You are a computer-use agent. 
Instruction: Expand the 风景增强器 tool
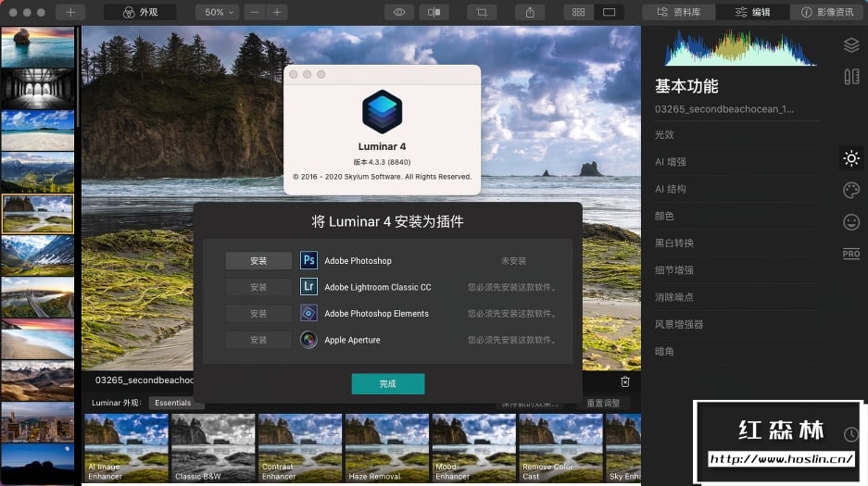pos(737,324)
